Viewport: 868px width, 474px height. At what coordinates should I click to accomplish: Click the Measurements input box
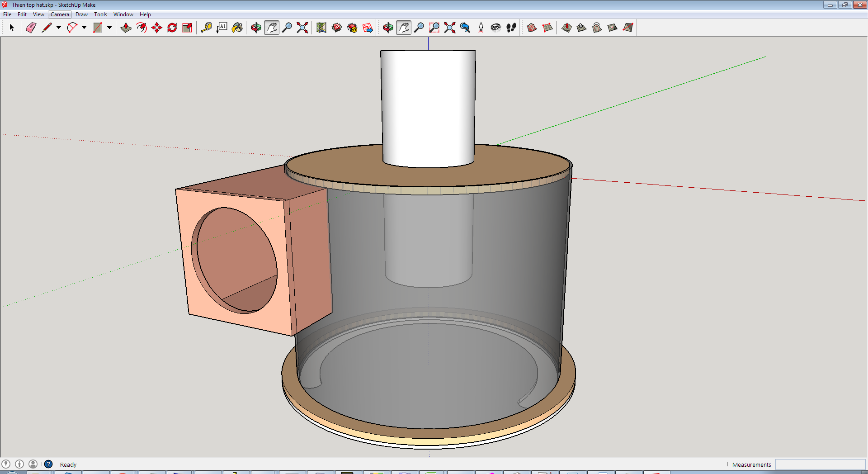click(820, 465)
